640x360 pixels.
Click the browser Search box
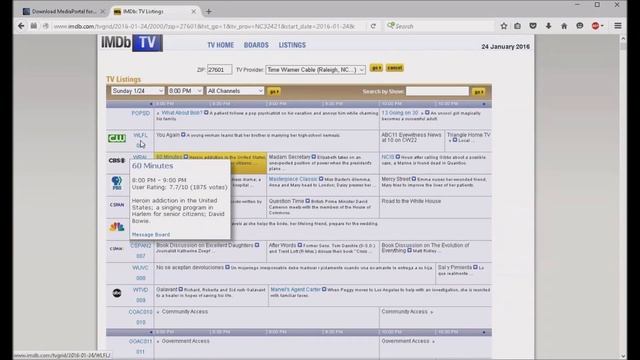point(439,26)
